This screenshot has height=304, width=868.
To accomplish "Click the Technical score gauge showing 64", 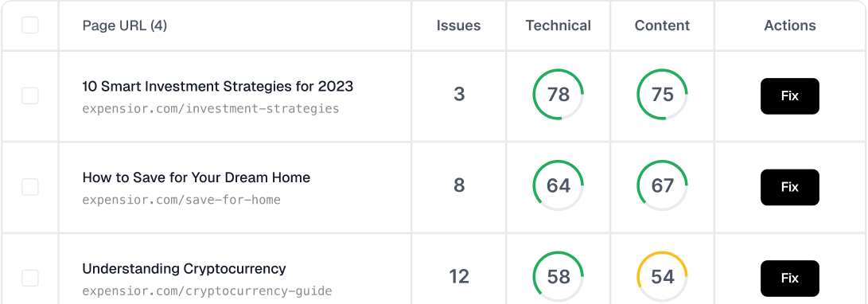I will pos(558,185).
